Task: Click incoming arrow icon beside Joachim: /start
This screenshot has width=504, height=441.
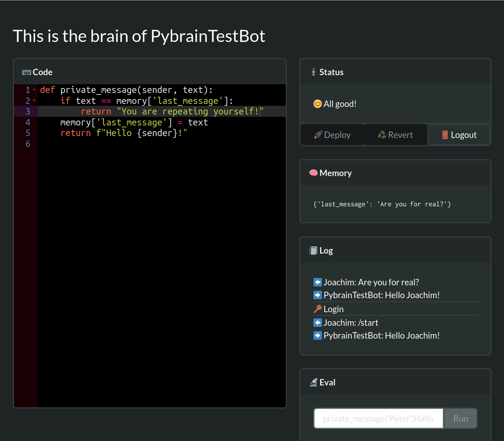Action: [318, 323]
